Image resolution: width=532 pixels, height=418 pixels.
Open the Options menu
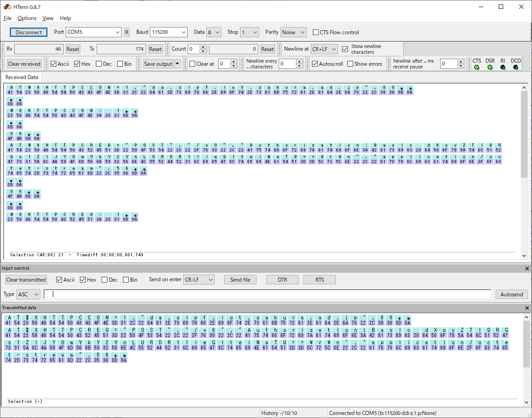[x=27, y=18]
